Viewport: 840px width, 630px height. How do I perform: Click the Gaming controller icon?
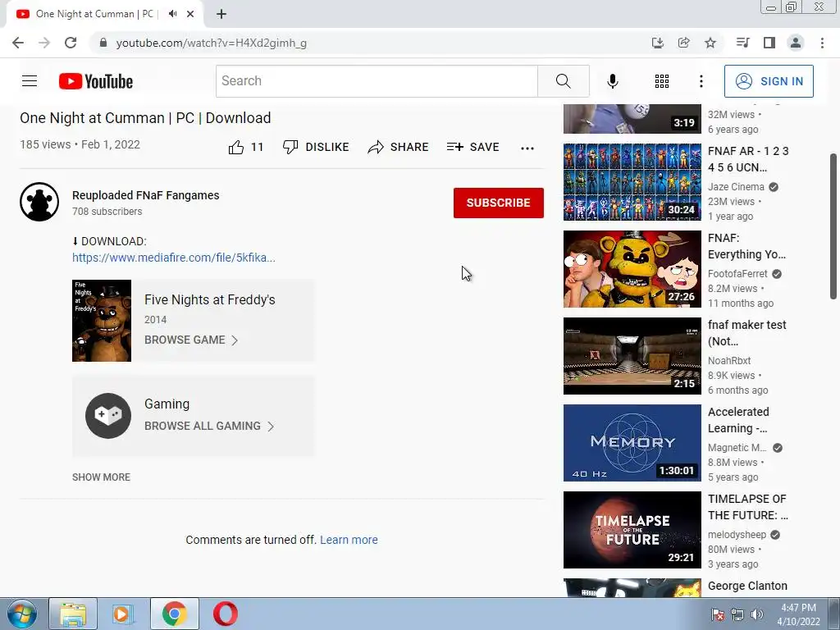(x=108, y=416)
